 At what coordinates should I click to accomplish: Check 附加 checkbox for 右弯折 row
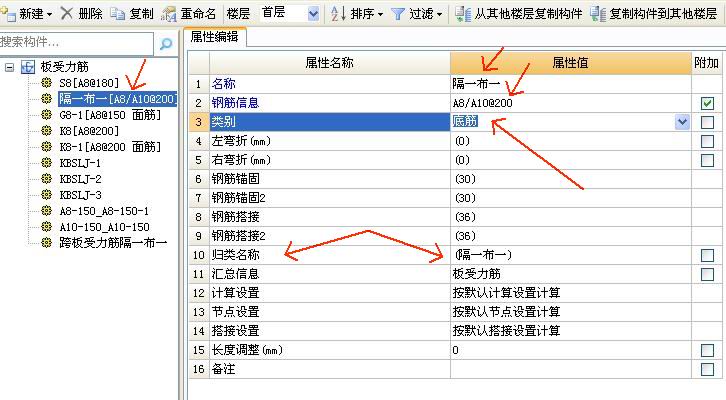tap(707, 160)
